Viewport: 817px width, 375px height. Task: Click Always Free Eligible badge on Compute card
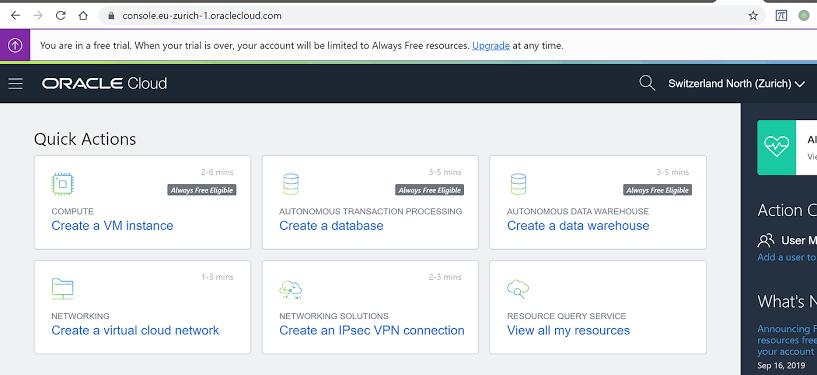pos(202,190)
